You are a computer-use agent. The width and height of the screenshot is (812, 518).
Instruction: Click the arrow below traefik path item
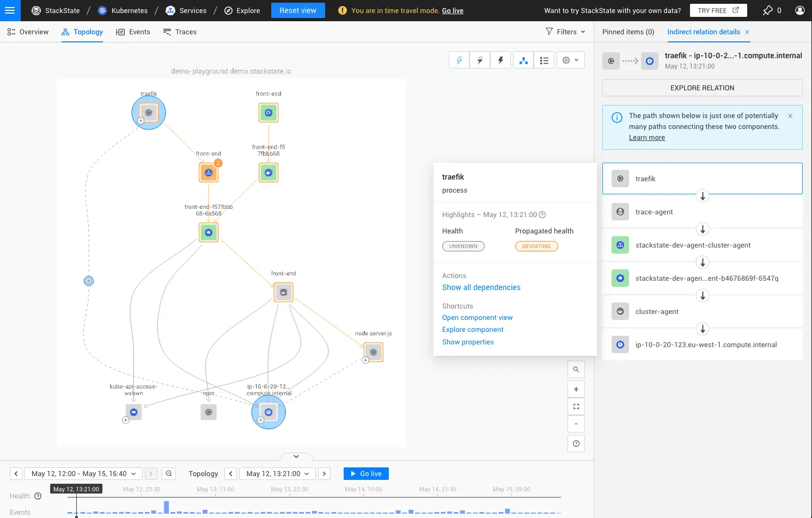[x=703, y=196]
